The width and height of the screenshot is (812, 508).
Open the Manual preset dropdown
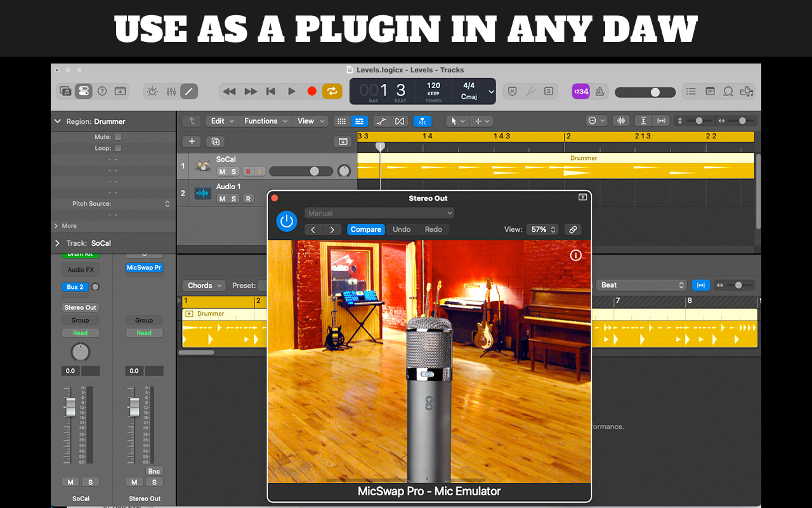[379, 213]
